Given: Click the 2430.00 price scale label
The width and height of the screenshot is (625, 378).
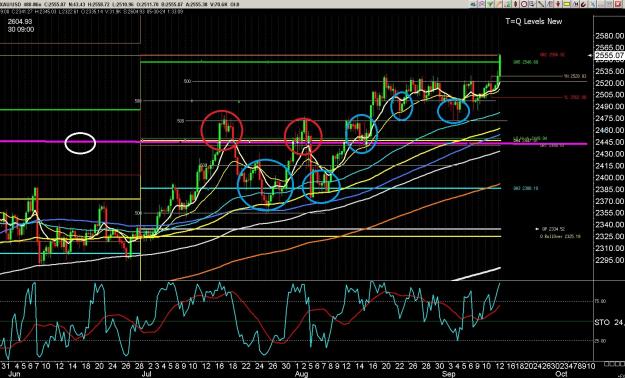Looking at the screenshot, I should 609,154.
